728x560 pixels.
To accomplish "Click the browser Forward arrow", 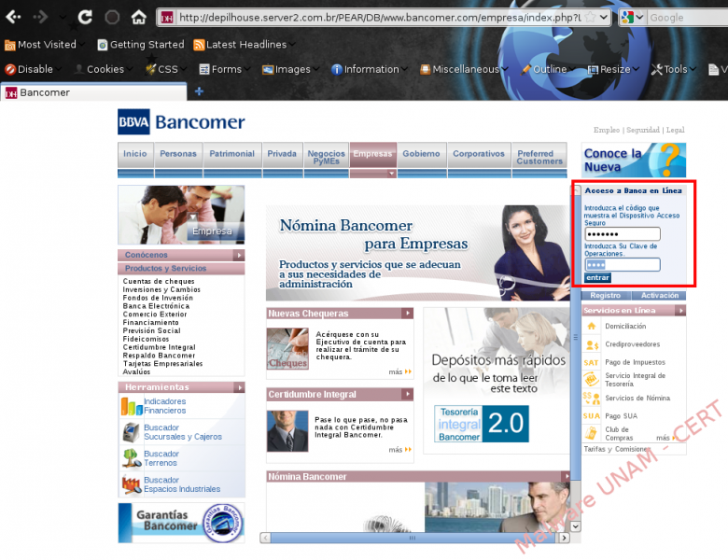I will (x=41, y=17).
